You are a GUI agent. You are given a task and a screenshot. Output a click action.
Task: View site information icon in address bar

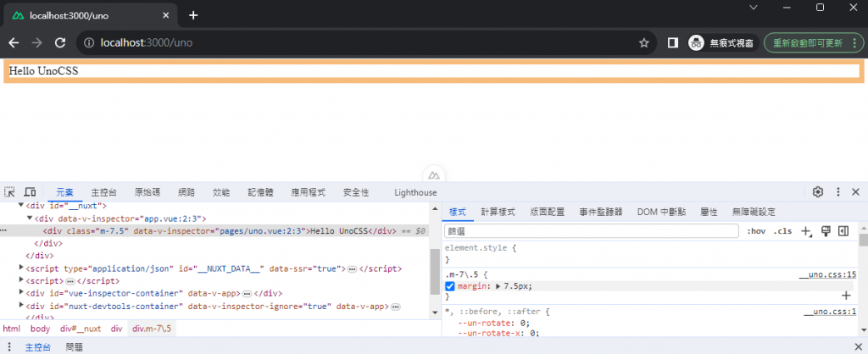coord(89,42)
